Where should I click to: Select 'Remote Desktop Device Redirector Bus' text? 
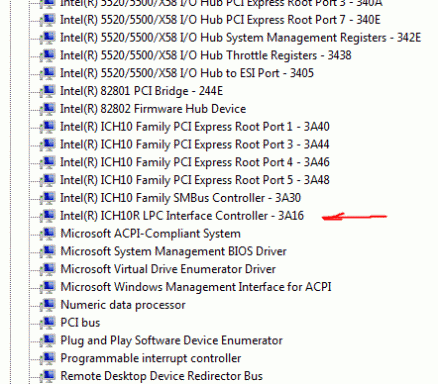tap(162, 376)
